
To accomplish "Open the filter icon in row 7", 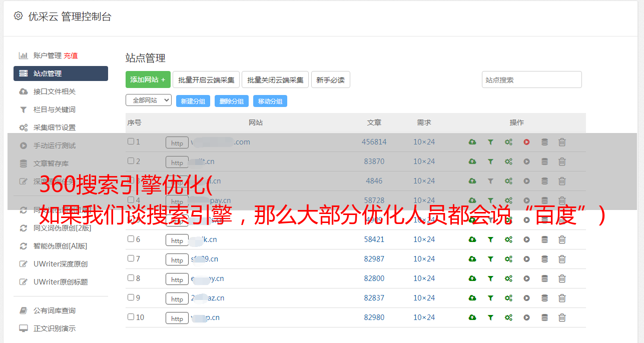I will coord(490,259).
